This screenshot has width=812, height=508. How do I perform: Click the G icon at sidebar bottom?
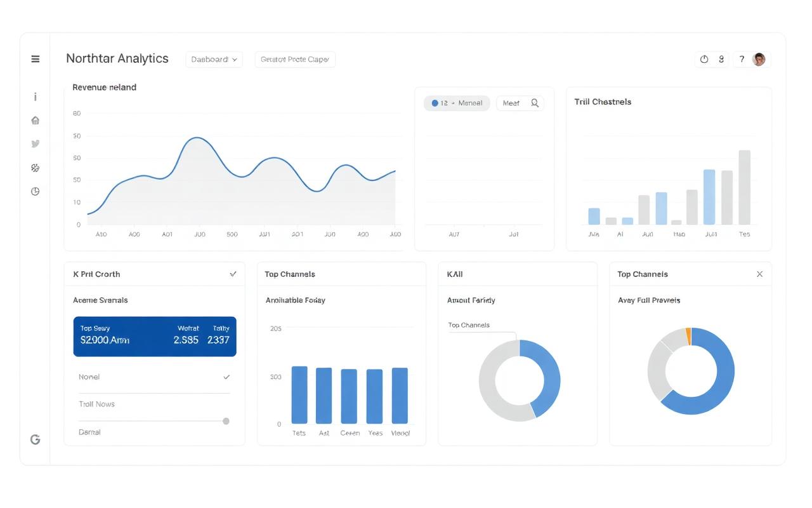tap(36, 439)
